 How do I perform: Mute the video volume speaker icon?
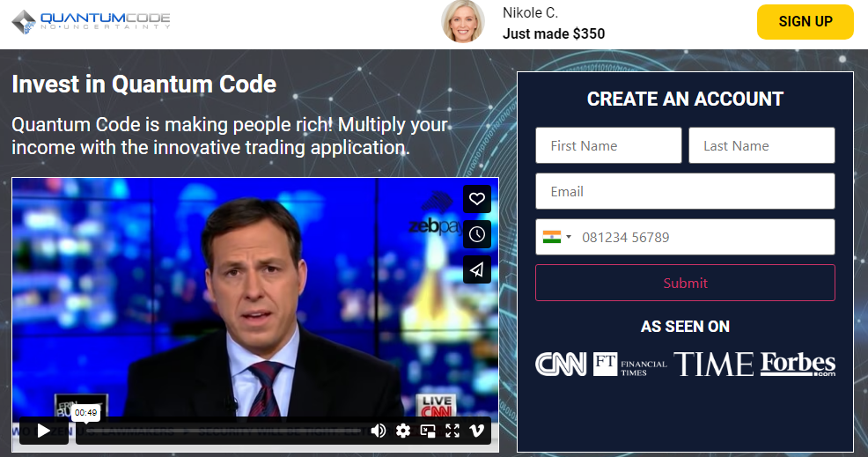tap(378, 431)
